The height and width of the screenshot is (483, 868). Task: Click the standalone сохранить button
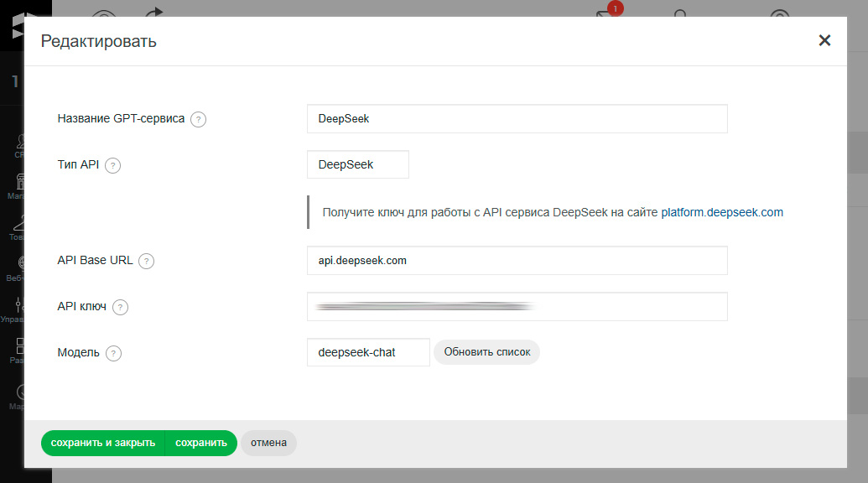(x=201, y=443)
